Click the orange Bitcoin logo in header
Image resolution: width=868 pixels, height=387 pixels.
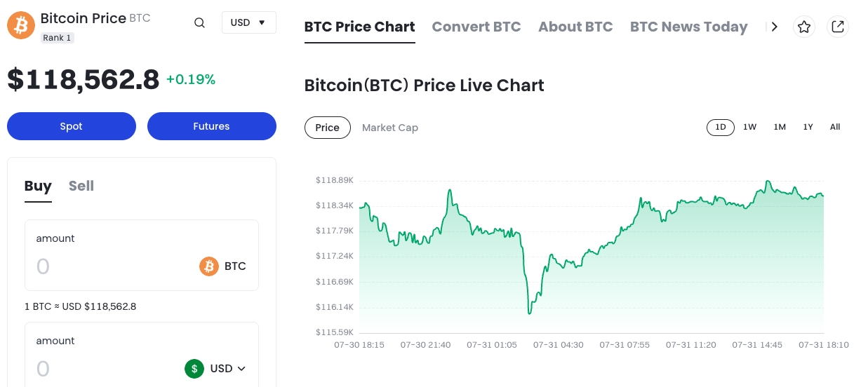21,25
